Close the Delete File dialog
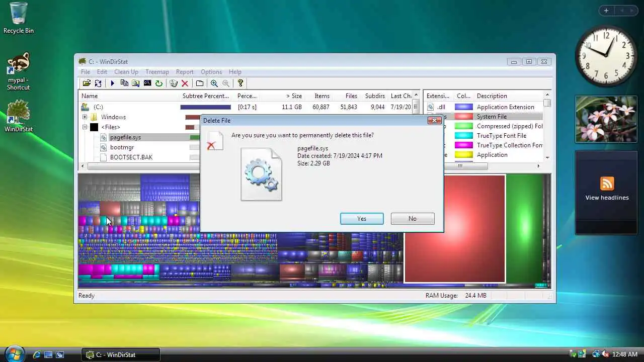This screenshot has height=362, width=644. [x=434, y=120]
